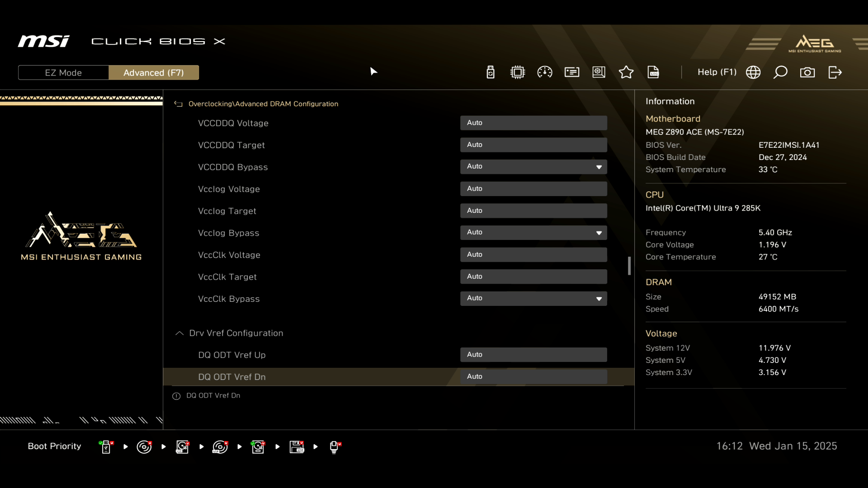
Task: Go back via breadcrumb return arrow
Action: point(179,104)
